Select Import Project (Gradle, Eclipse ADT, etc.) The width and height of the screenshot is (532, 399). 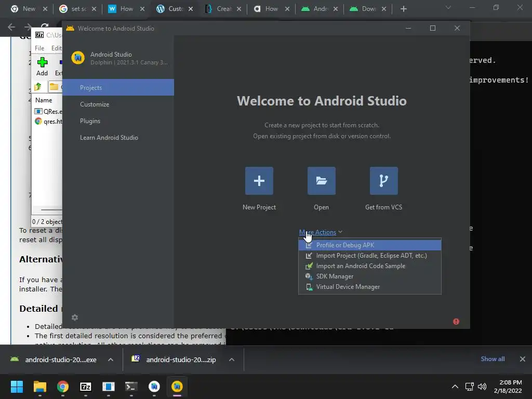click(x=370, y=256)
